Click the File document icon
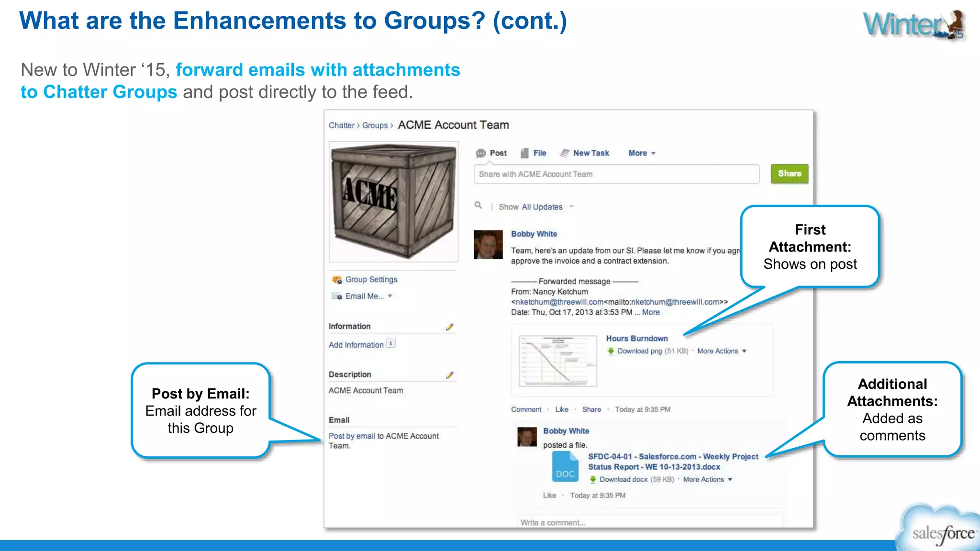The image size is (980, 551). [x=524, y=153]
